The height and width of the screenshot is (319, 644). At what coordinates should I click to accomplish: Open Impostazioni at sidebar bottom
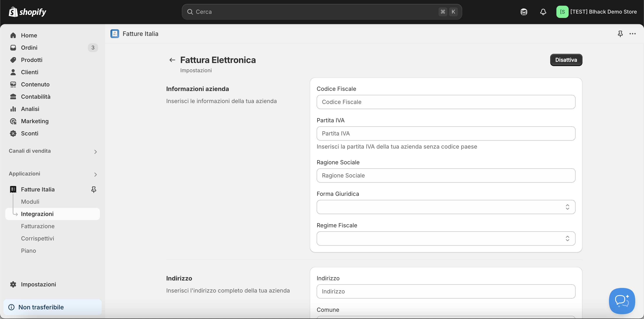(53, 284)
